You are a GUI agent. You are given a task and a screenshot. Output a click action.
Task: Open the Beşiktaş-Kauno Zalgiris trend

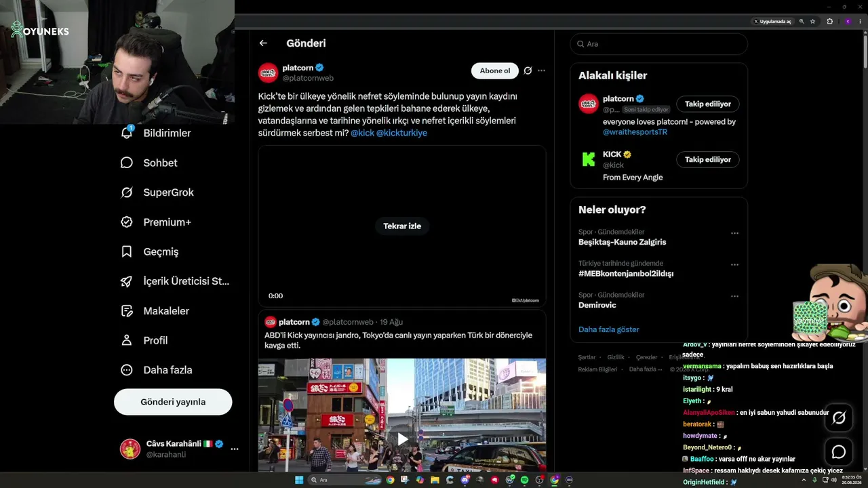622,242
